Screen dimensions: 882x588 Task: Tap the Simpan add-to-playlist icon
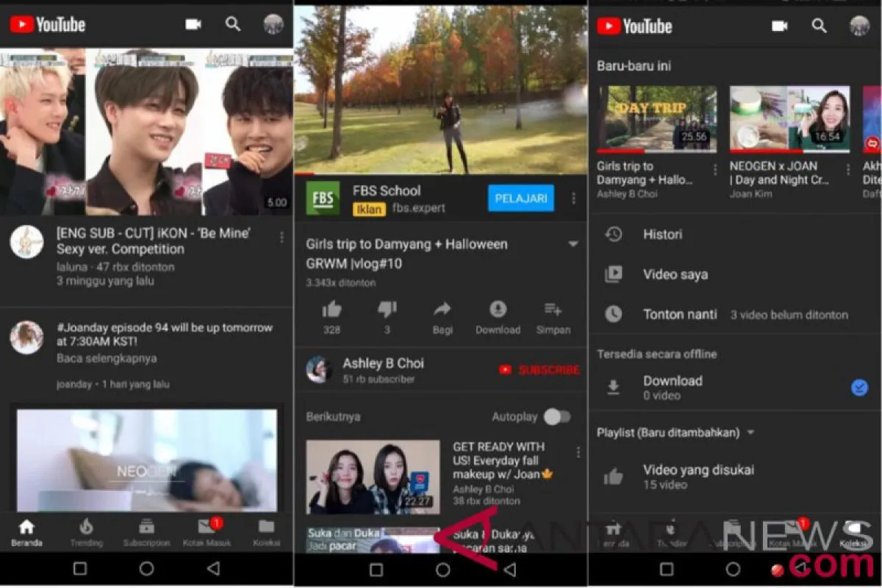click(x=553, y=309)
